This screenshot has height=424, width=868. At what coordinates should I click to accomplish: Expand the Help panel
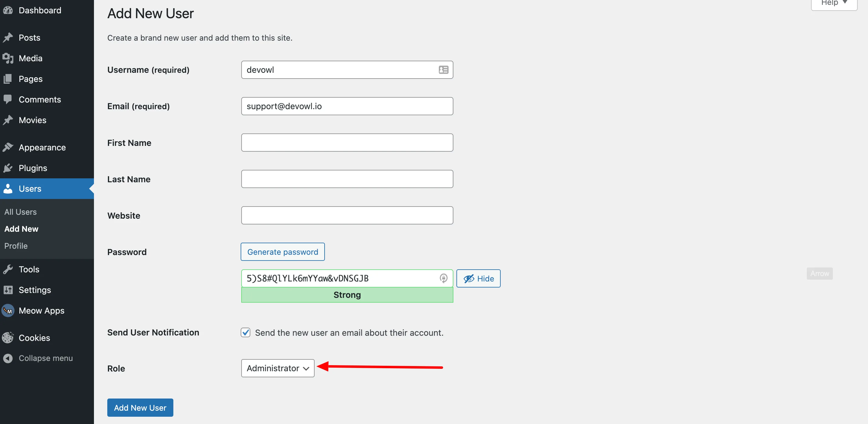[834, 3]
